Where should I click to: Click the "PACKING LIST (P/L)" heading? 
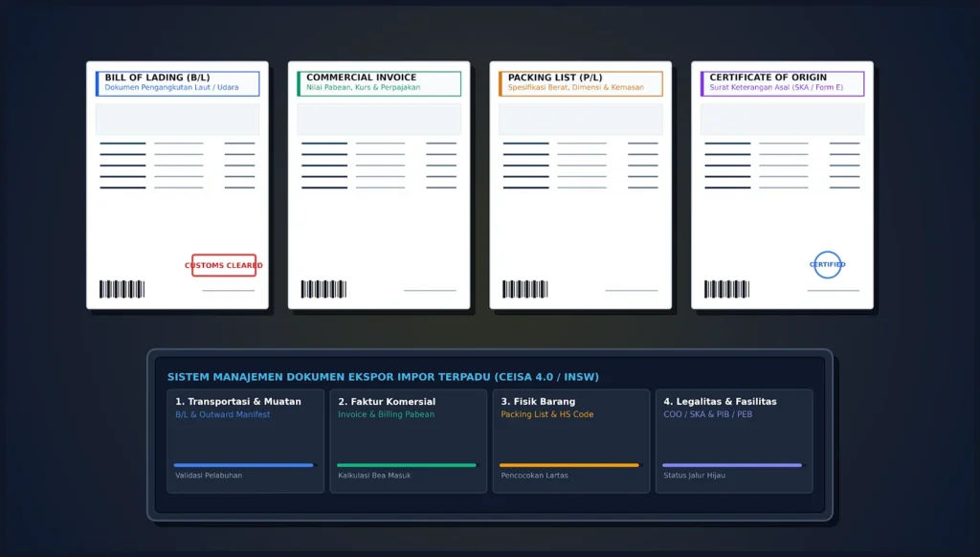555,78
